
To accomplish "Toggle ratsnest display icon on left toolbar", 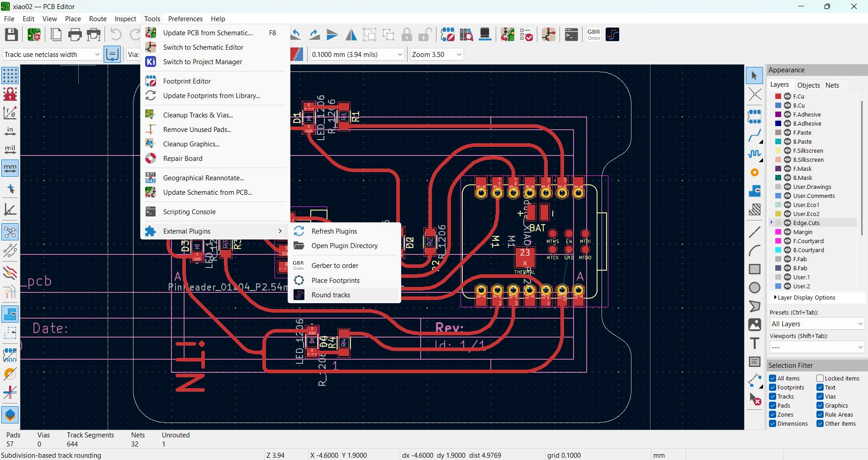I will [x=10, y=232].
